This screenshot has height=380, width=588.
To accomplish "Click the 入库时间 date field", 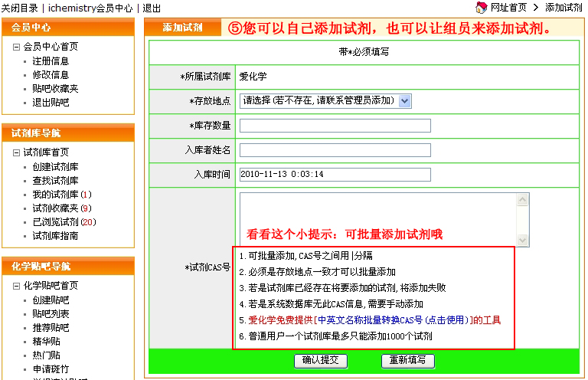I will 335,174.
